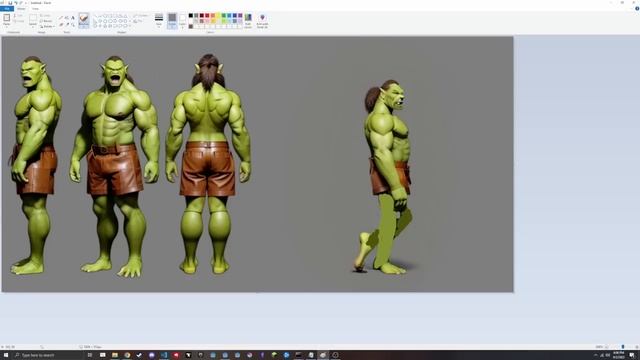Open the Windows Start menu
Image resolution: width=640 pixels, height=360 pixels.
6,355
